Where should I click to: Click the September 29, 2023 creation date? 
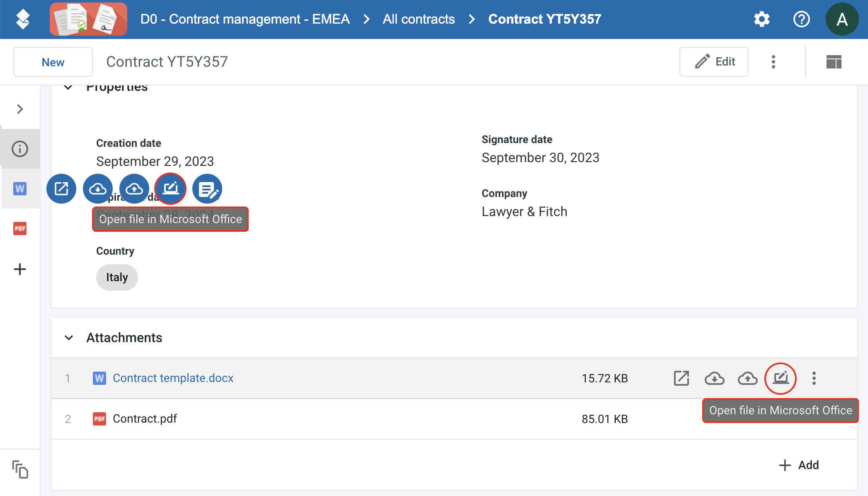(155, 161)
